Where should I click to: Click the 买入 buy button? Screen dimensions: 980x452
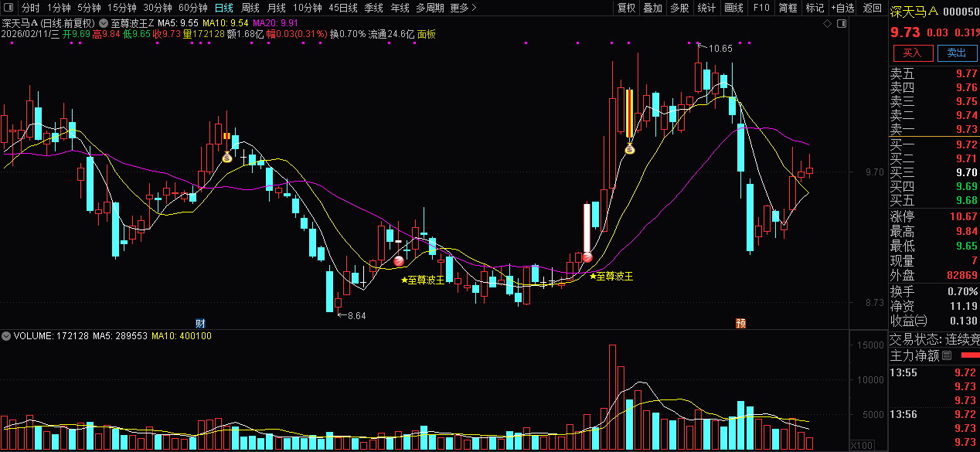913,53
